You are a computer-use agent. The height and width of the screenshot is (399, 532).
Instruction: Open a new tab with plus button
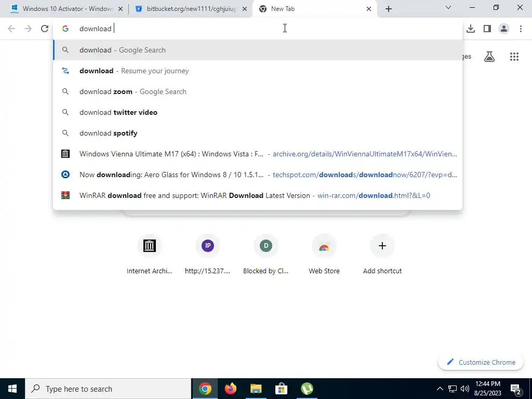point(389,9)
